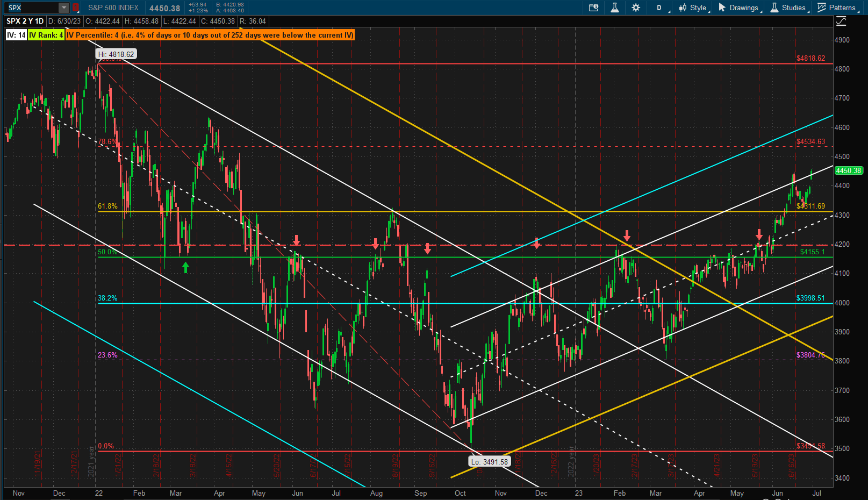
Task: Open the Studies menu
Action: [790, 8]
